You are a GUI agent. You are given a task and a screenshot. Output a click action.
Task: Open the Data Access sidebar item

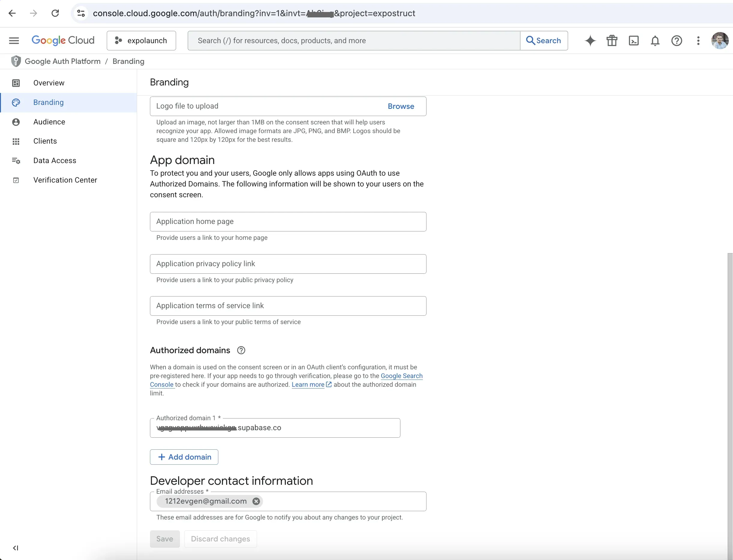tap(68, 161)
